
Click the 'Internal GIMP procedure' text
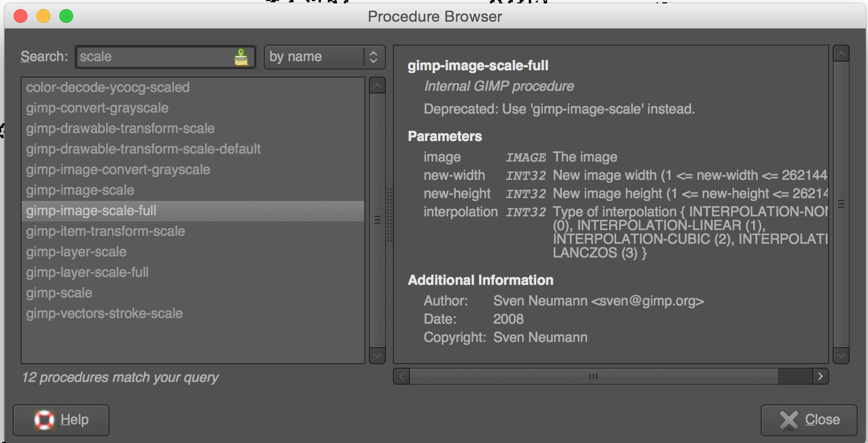tap(499, 87)
